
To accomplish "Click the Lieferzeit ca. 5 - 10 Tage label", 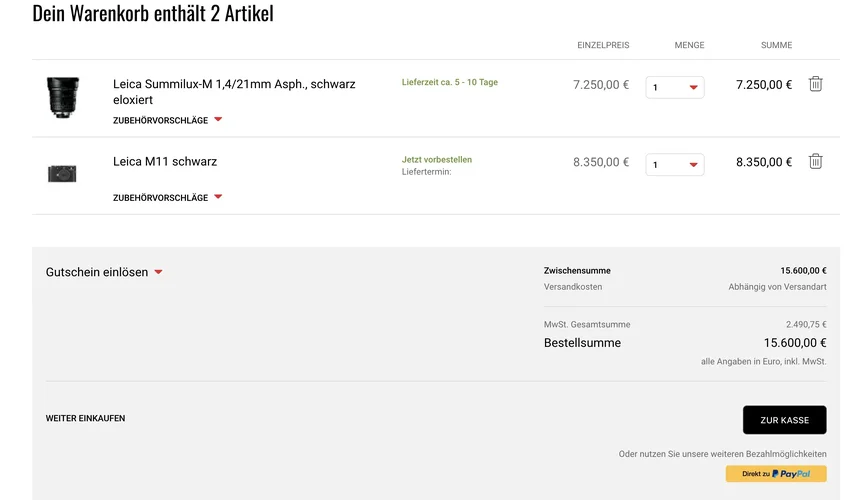I will click(449, 82).
